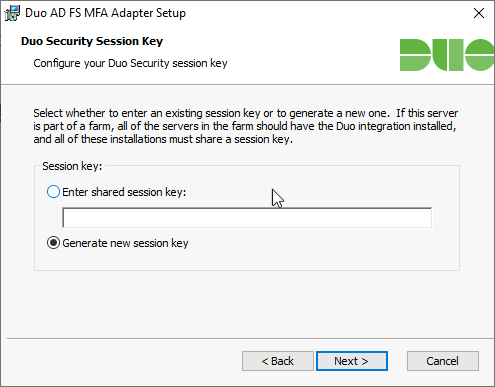Click the session key instructions paragraph
The image size is (495, 387).
coord(246,126)
